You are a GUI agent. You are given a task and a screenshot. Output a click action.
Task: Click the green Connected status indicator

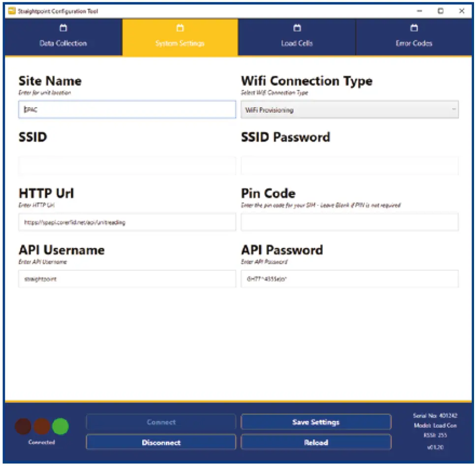pos(60,427)
